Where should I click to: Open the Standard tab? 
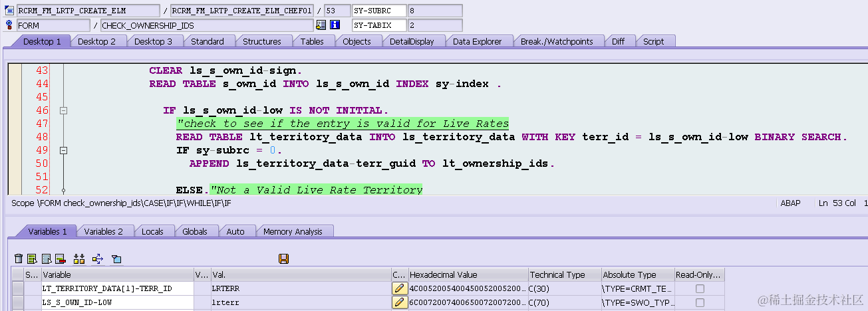pyautogui.click(x=208, y=41)
